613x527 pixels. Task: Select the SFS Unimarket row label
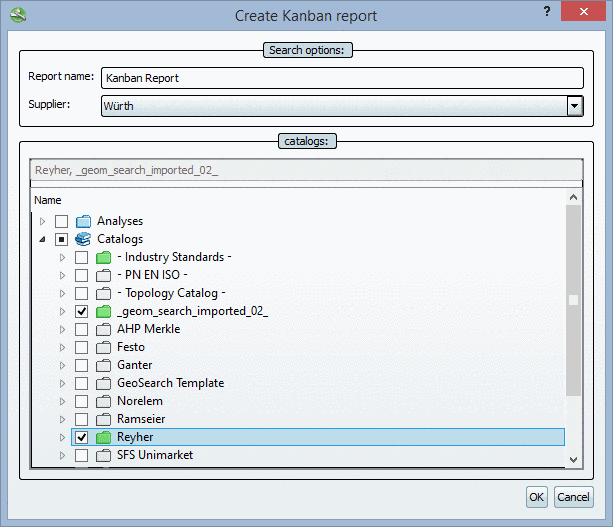155,455
